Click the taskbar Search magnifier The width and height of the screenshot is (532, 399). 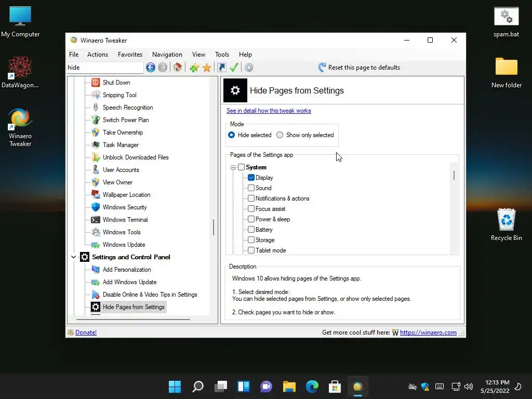tap(198, 387)
